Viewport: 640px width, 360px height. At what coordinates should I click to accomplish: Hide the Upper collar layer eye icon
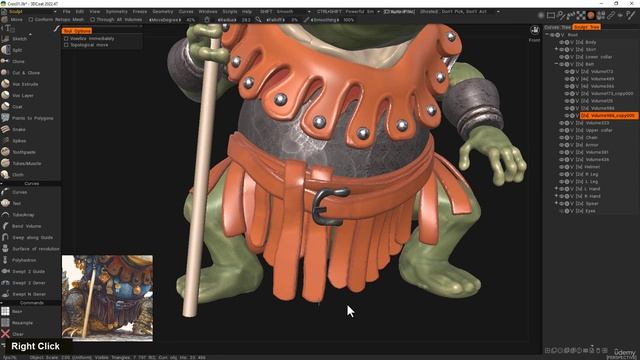pos(562,130)
